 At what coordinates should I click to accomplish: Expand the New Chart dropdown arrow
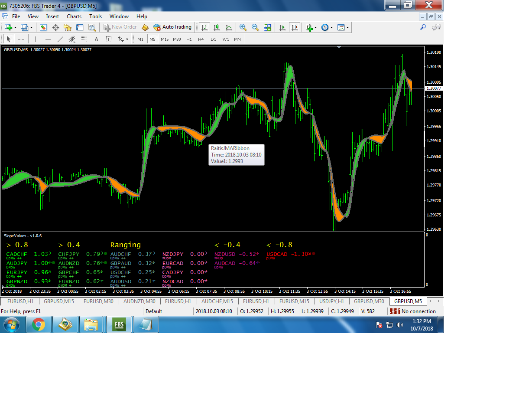click(x=16, y=27)
